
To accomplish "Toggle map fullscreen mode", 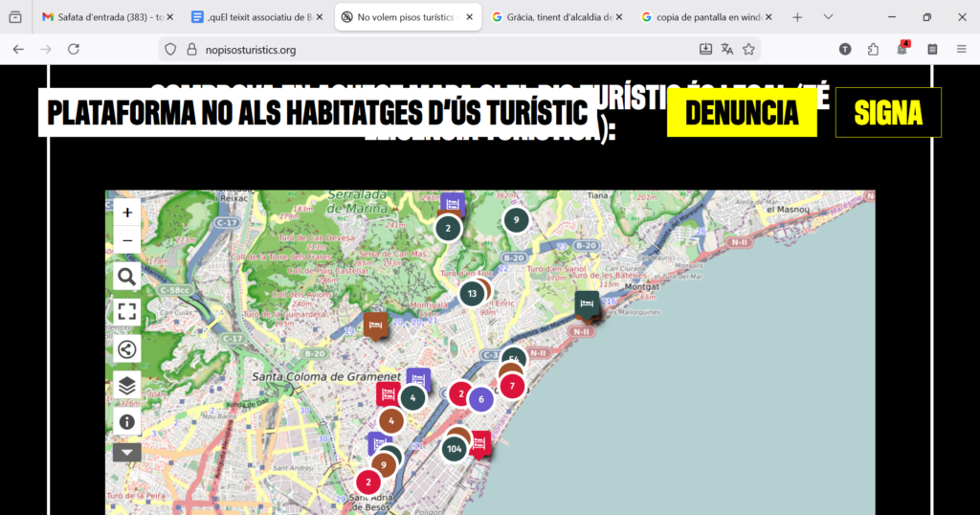I will tap(127, 312).
